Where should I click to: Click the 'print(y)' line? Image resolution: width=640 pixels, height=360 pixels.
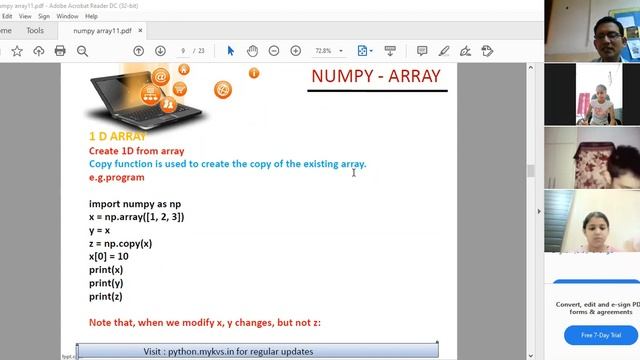106,283
